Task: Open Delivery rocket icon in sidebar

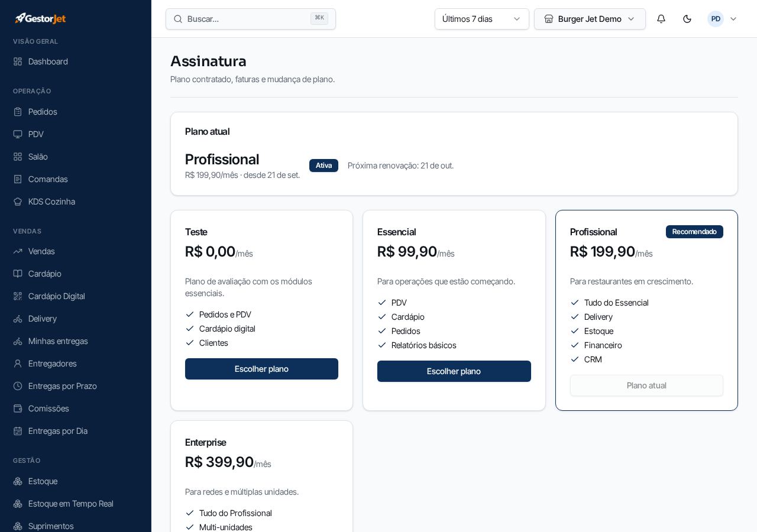Action: click(x=18, y=319)
